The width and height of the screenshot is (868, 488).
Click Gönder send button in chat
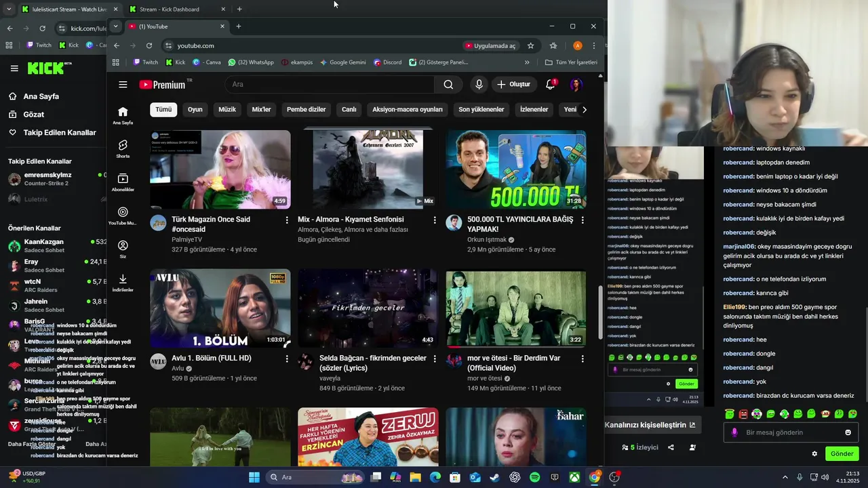coord(842,453)
